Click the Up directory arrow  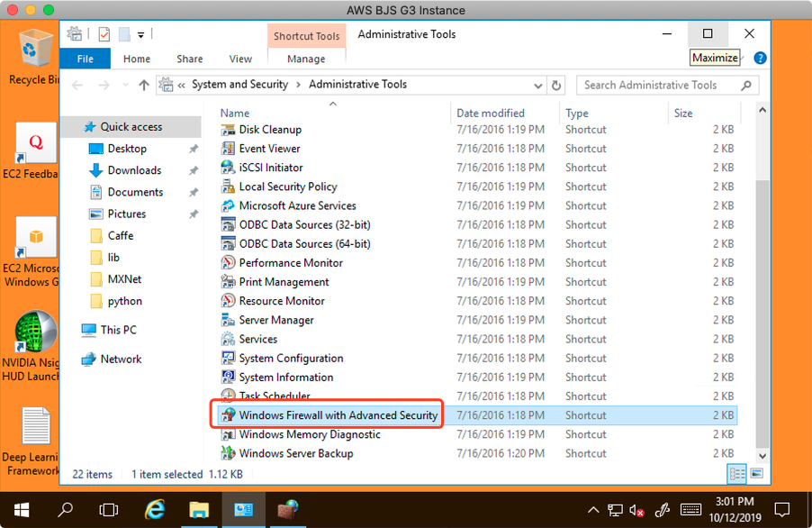tap(144, 85)
